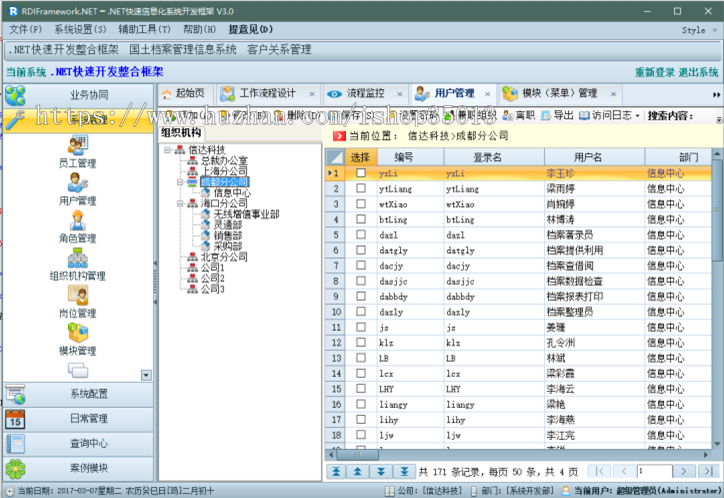Go to previous record arrow button
724x498 pixels.
coord(358,471)
